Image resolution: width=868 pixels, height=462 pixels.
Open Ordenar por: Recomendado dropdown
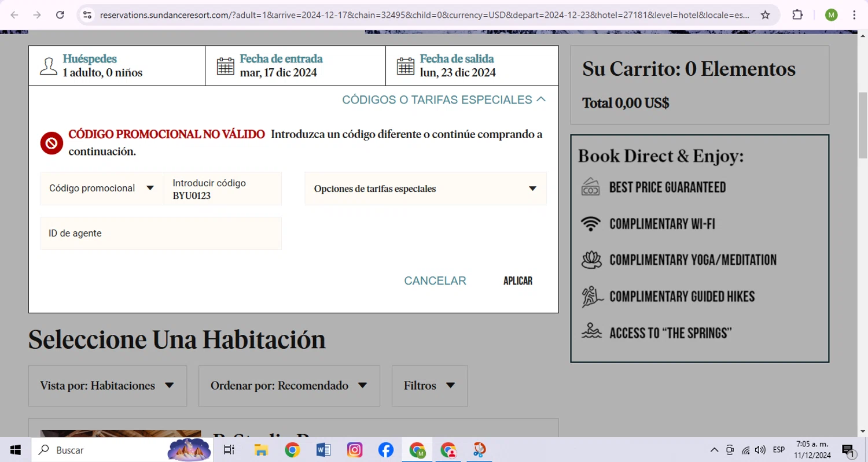coord(289,386)
